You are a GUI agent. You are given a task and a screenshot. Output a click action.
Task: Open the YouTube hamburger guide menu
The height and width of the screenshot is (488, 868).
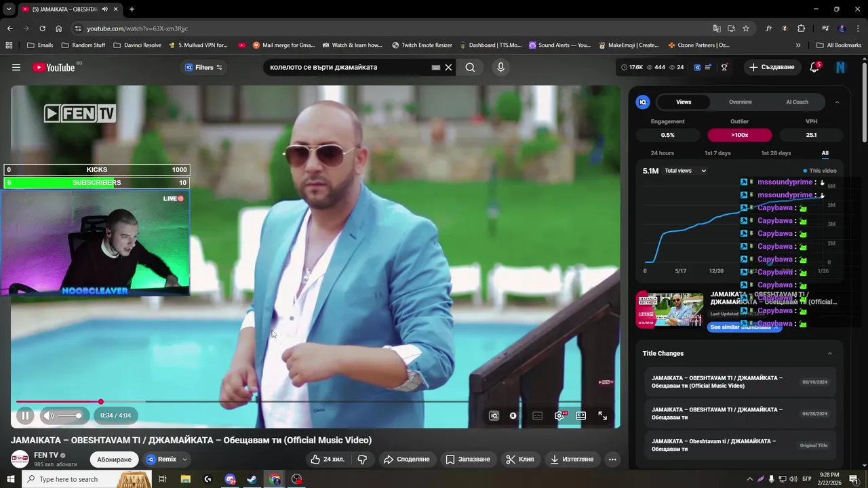[x=16, y=67]
